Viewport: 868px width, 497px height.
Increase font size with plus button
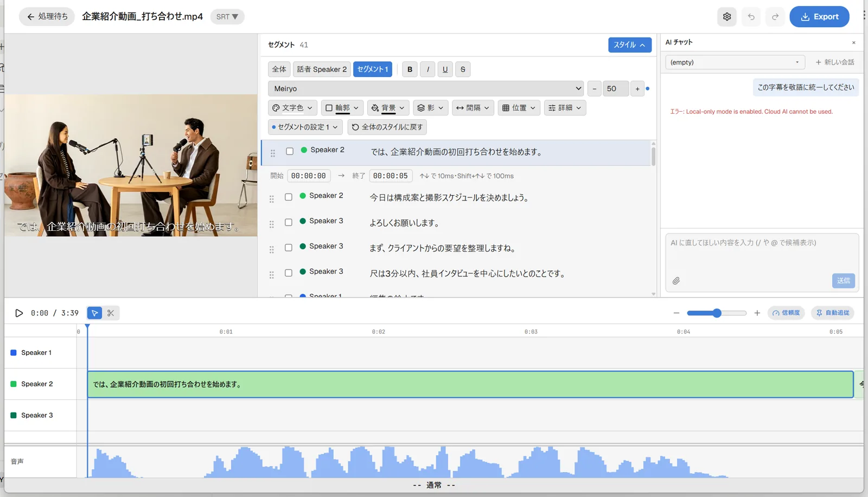pyautogui.click(x=637, y=89)
